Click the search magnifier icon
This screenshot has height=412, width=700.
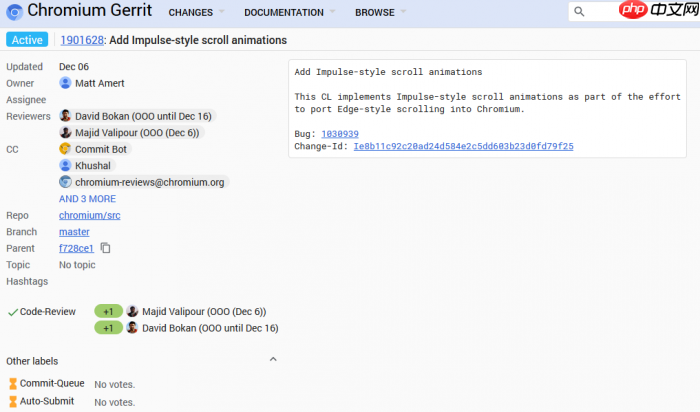(580, 12)
